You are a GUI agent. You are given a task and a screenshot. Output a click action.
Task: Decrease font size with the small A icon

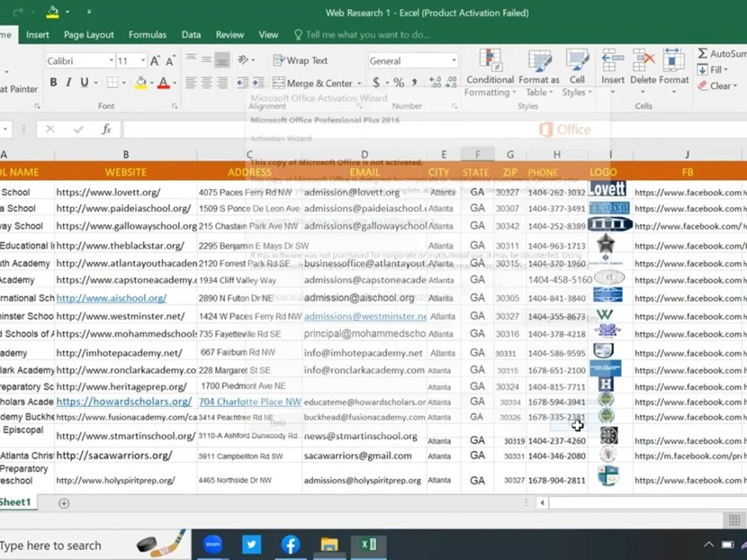(170, 60)
